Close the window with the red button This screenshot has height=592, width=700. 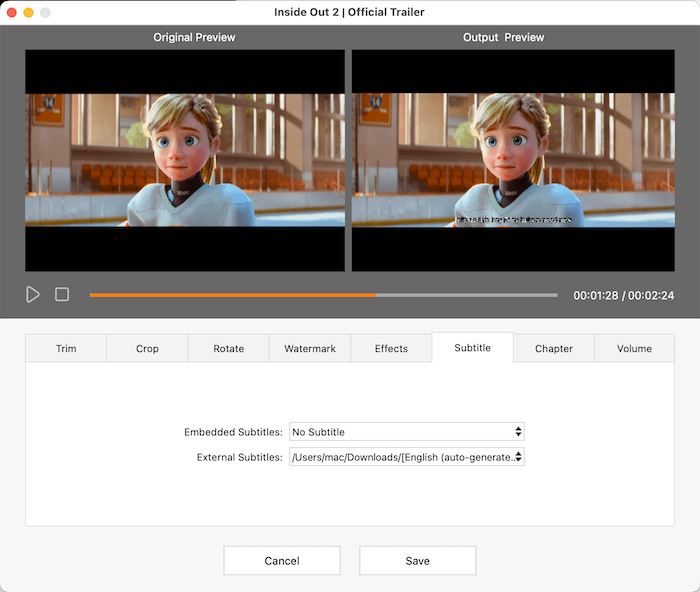12,12
